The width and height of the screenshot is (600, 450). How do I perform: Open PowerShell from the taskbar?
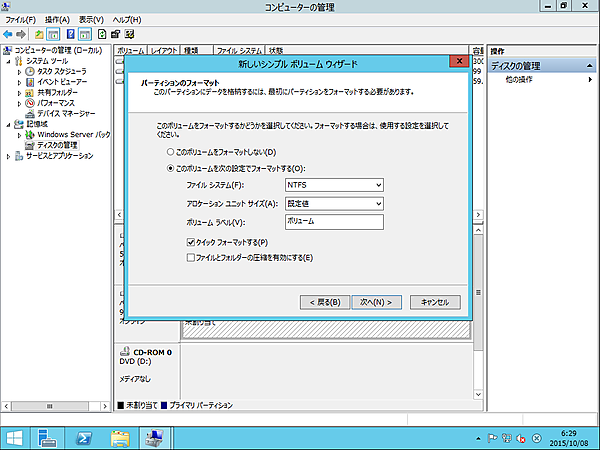point(85,436)
